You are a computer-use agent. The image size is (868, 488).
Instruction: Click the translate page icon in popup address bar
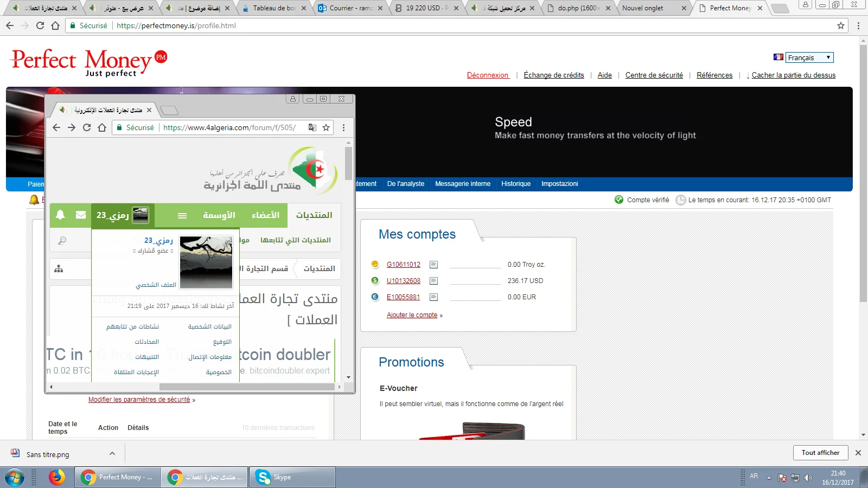click(x=312, y=127)
